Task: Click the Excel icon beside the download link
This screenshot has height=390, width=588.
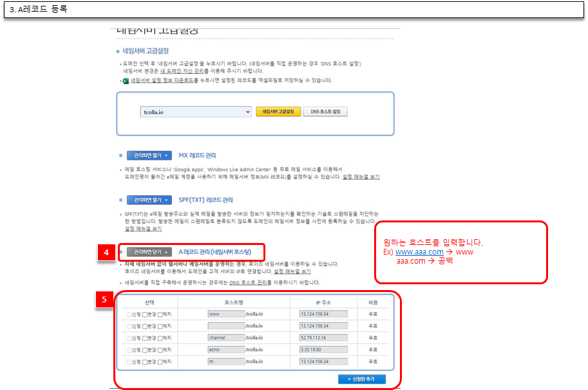Action: tap(126, 81)
